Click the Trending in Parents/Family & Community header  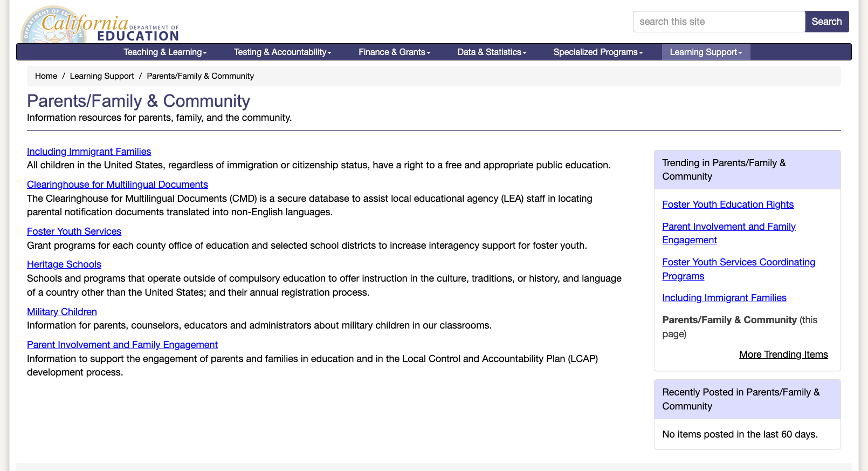coord(747,169)
